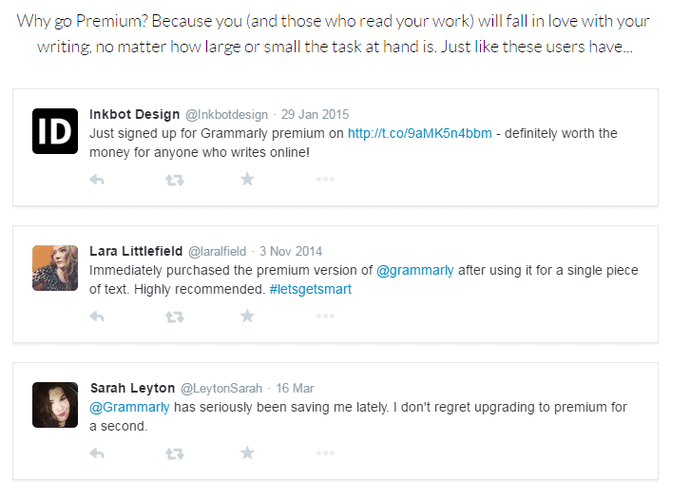Viewport: 690px width, 500px height.
Task: Reply to the Inkbot Design tweet
Action: (x=97, y=180)
